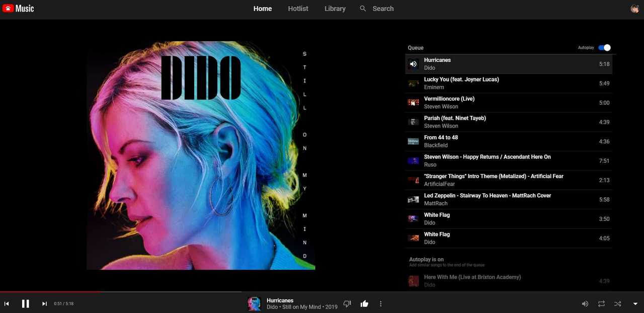Toggle shuffle in the player bar
The width and height of the screenshot is (644, 313).
point(617,303)
